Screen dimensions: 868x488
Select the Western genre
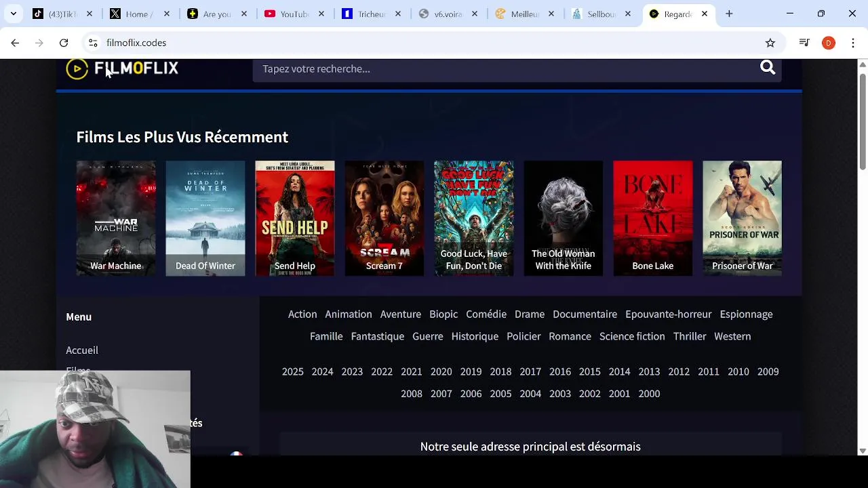click(732, 336)
